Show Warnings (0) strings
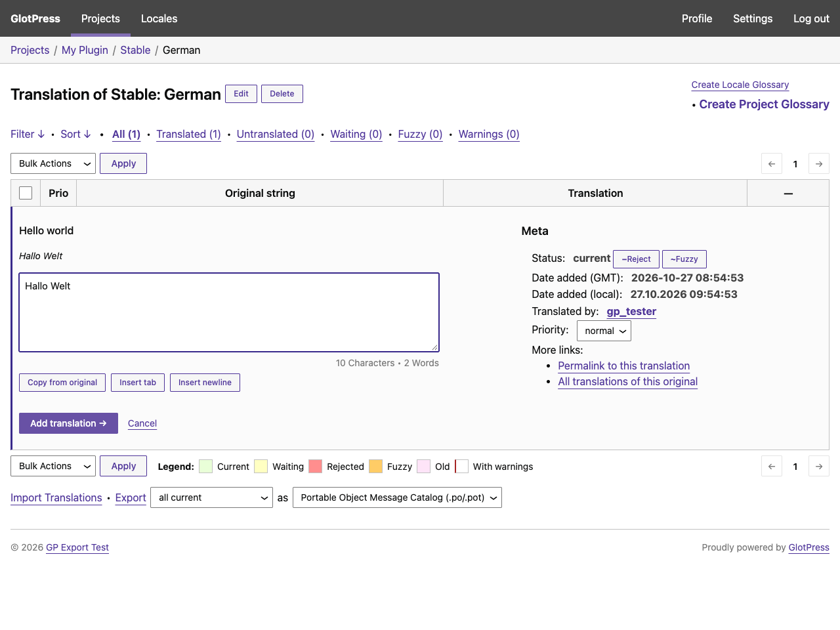The height and width of the screenshot is (630, 840). tap(489, 134)
